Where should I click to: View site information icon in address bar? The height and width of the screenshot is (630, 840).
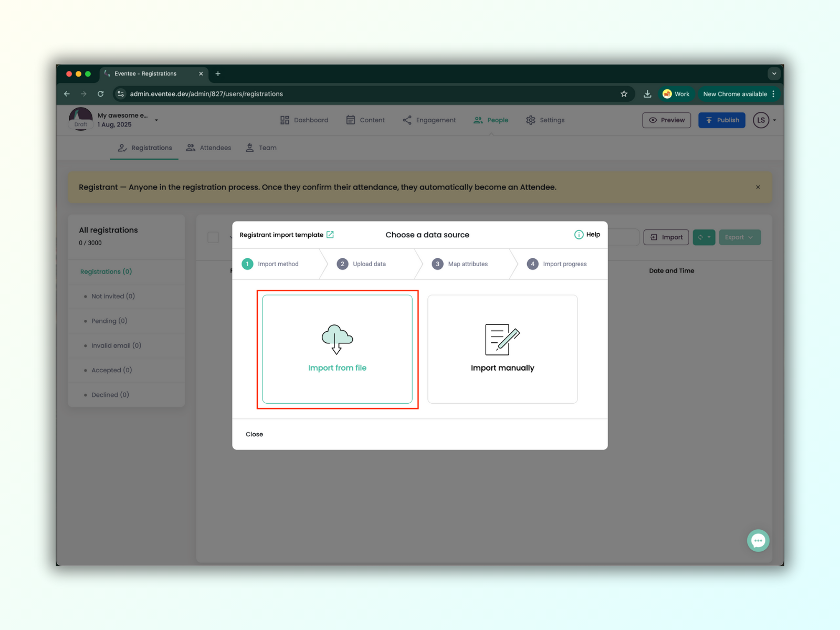121,94
